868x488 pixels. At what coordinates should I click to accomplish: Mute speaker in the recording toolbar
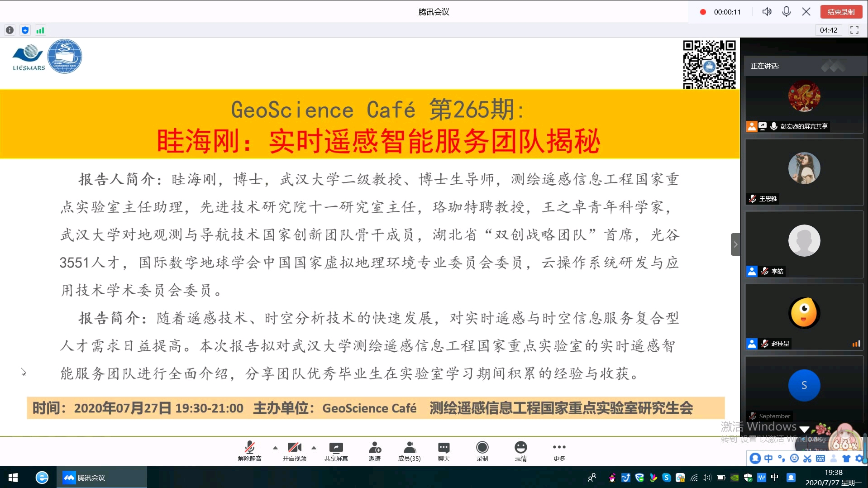pos(767,12)
